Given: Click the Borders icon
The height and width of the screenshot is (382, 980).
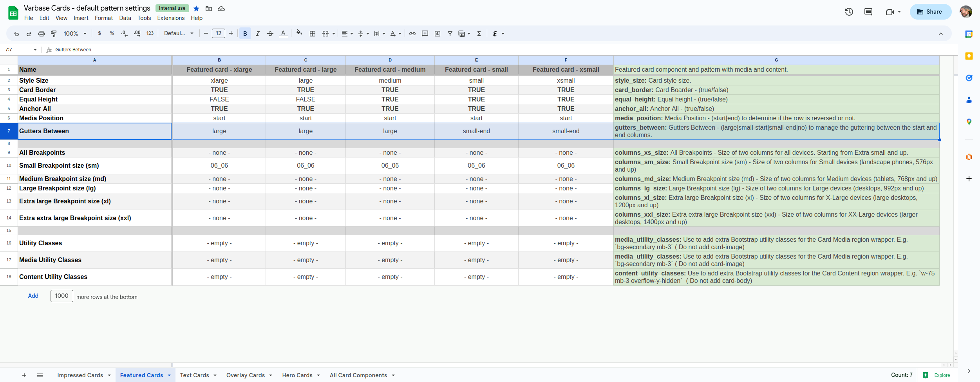Looking at the screenshot, I should [313, 34].
